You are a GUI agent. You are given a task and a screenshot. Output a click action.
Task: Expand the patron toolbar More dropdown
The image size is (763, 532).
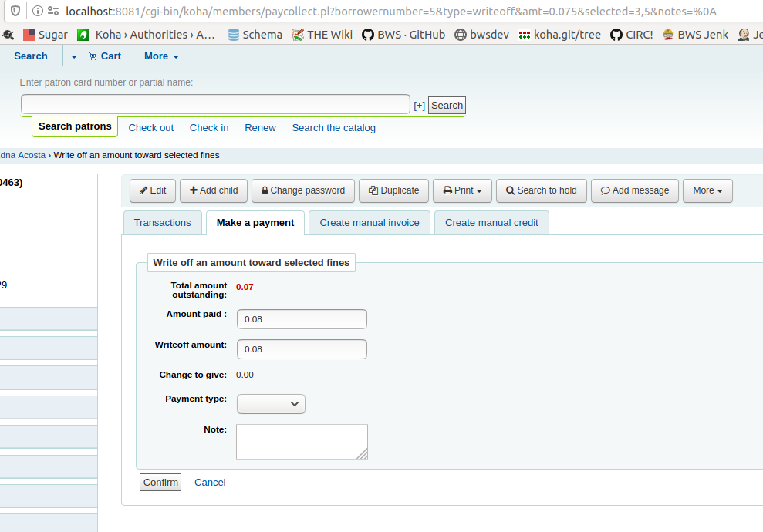(x=707, y=190)
